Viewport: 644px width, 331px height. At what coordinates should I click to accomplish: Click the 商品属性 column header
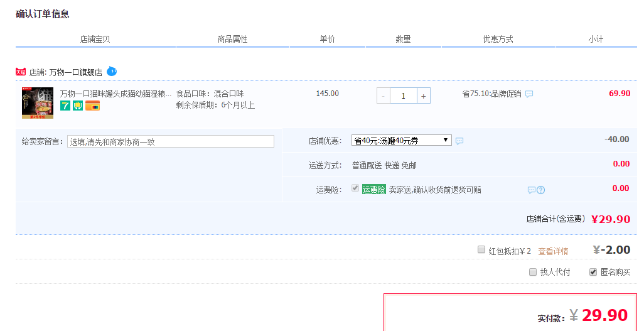pyautogui.click(x=232, y=39)
